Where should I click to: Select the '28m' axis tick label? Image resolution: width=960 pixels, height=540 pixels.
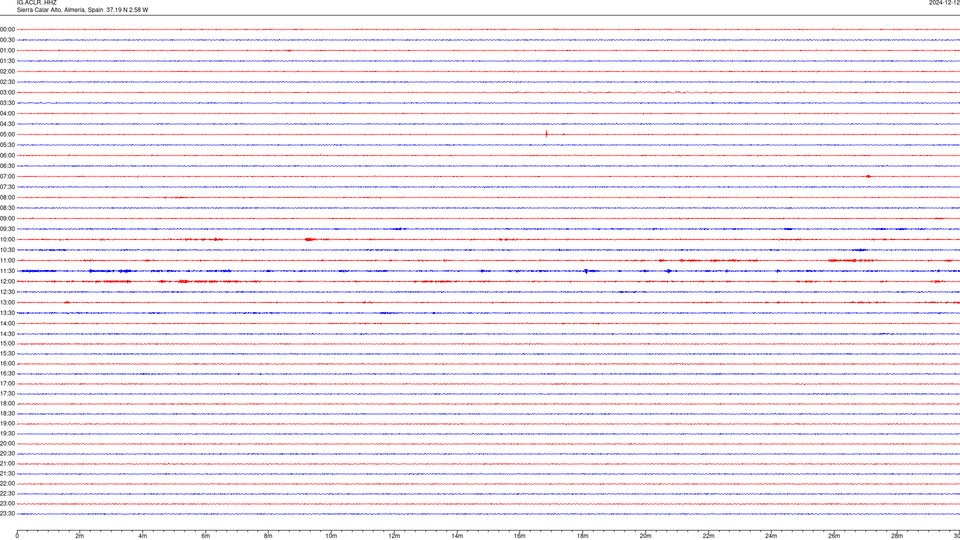click(897, 536)
